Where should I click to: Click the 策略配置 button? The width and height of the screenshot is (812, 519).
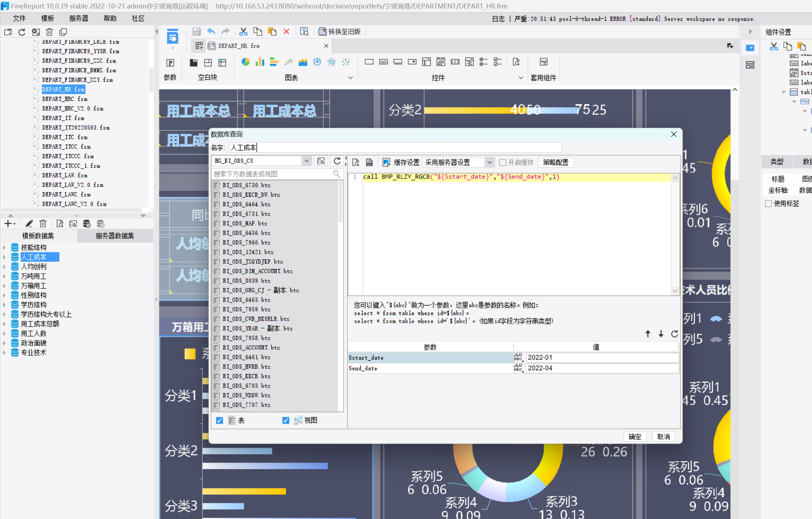555,163
